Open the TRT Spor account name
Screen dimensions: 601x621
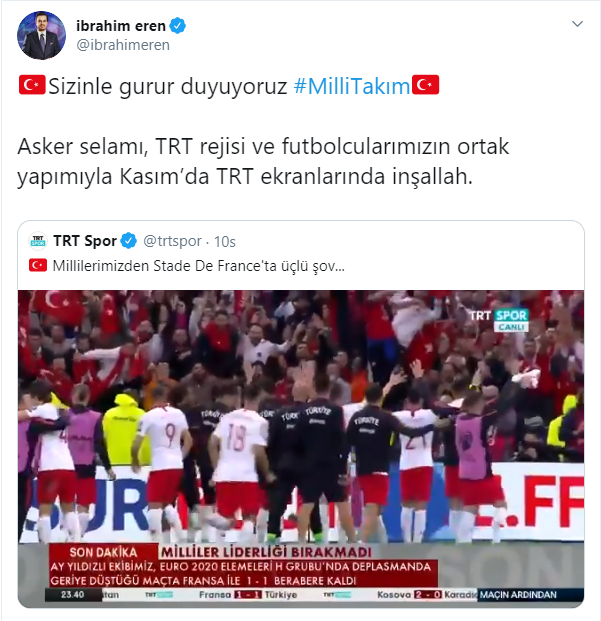coord(85,241)
